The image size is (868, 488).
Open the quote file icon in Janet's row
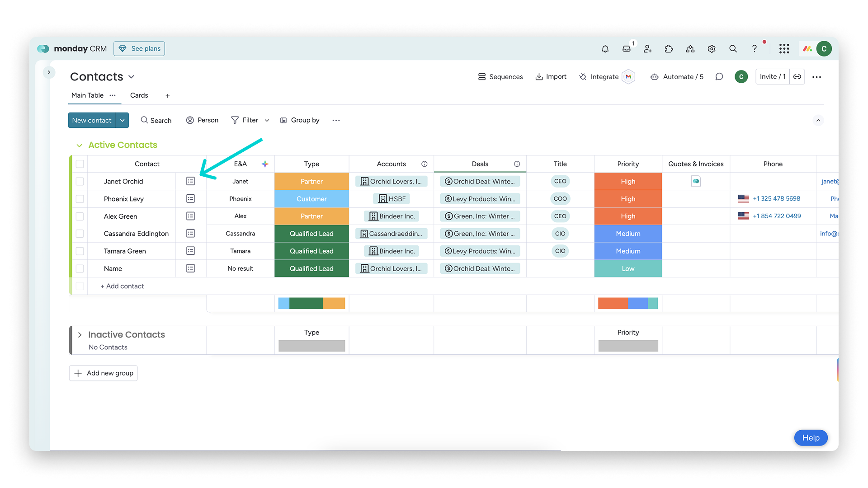(696, 181)
